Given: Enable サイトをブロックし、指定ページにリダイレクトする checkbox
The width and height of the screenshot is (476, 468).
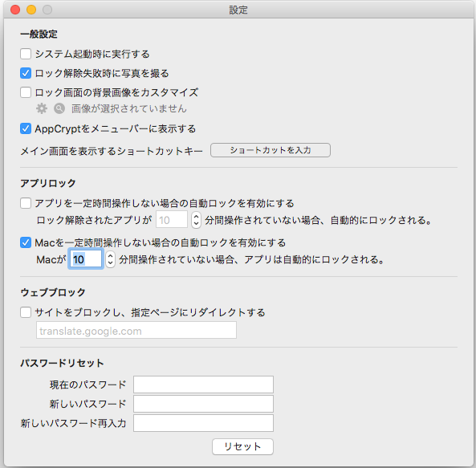Looking at the screenshot, I should pyautogui.click(x=26, y=312).
